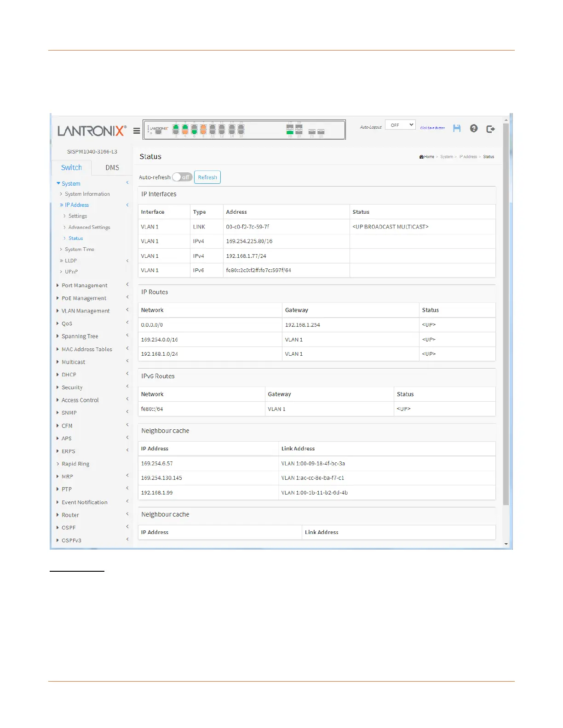Screen dimensions: 563x728
Task: Open IP Address Settings
Action: pyautogui.click(x=78, y=216)
